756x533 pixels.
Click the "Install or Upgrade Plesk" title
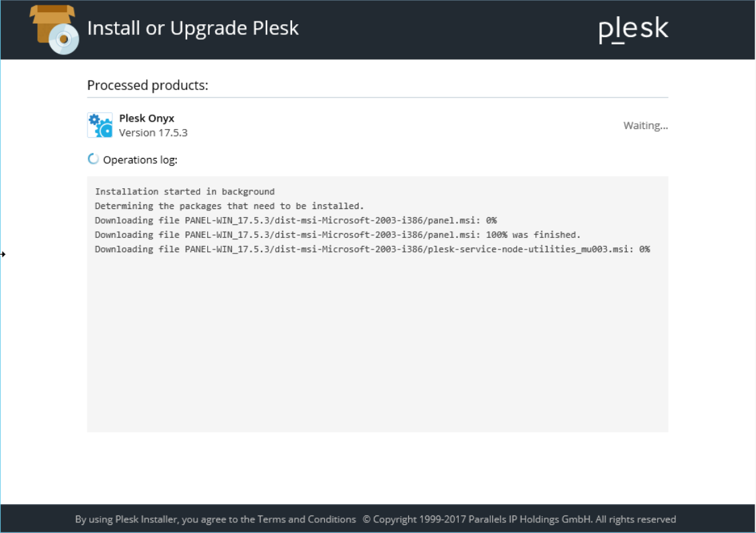pyautogui.click(x=193, y=28)
